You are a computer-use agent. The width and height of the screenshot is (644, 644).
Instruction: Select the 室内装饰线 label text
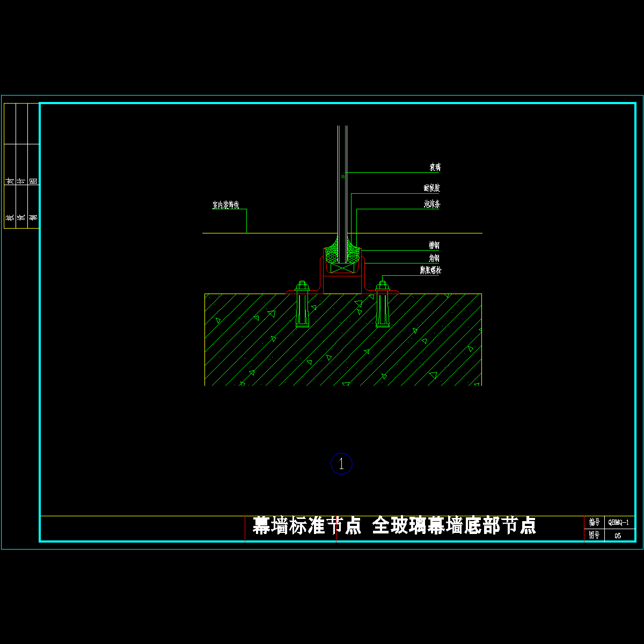point(225,205)
